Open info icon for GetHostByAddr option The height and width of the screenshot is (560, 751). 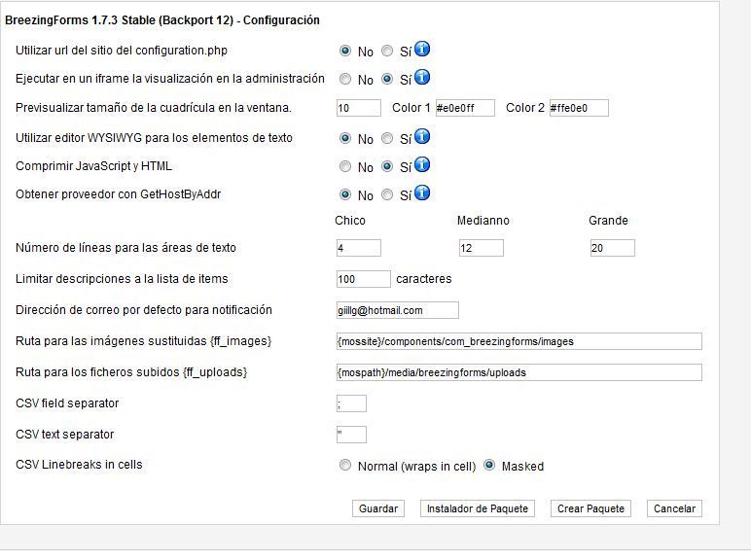click(422, 192)
